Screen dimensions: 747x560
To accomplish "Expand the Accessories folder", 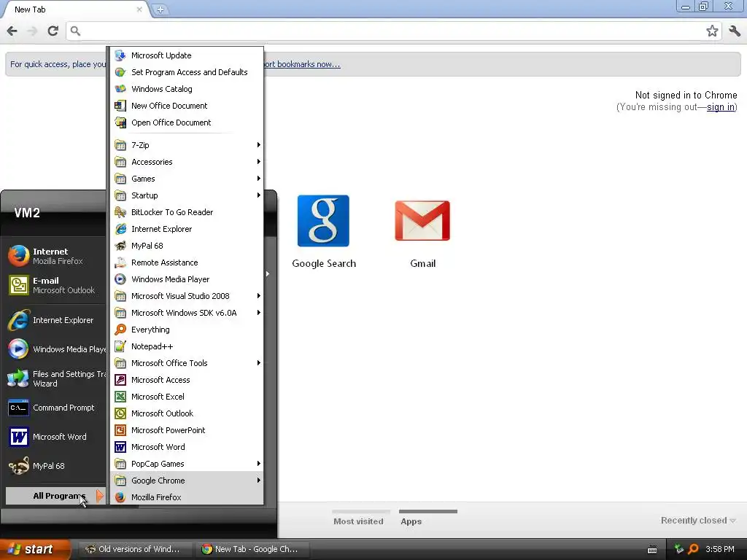I will pyautogui.click(x=187, y=162).
